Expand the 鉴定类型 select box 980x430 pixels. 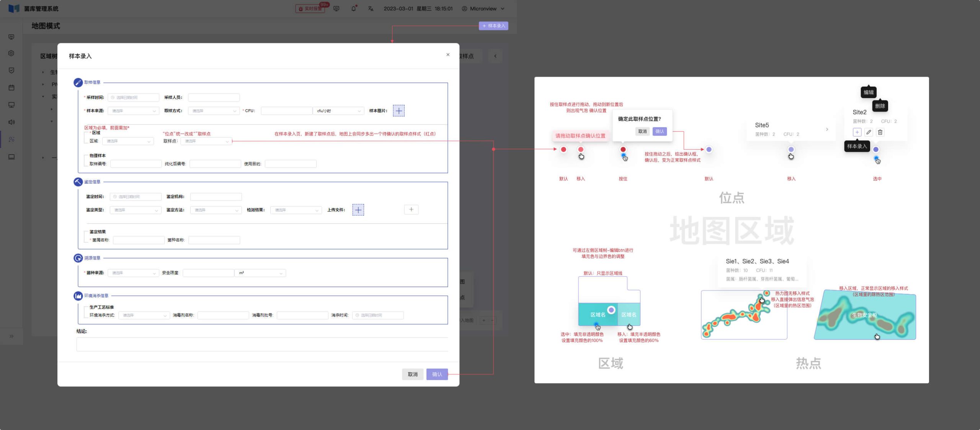[136, 210]
